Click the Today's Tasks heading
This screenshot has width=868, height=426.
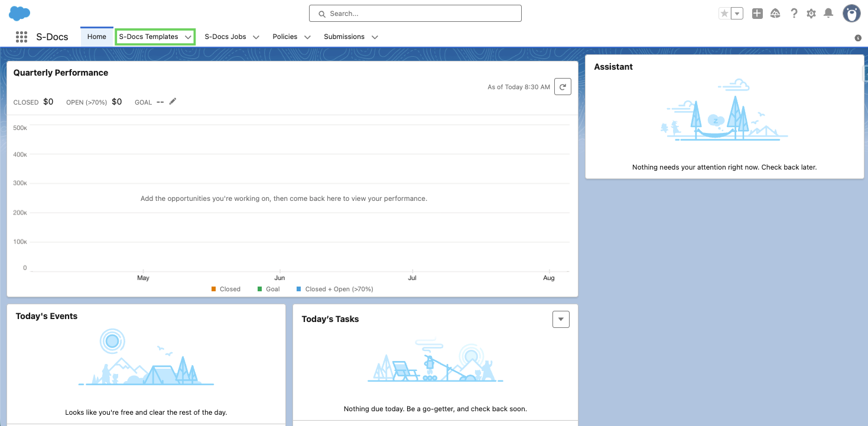coord(330,319)
